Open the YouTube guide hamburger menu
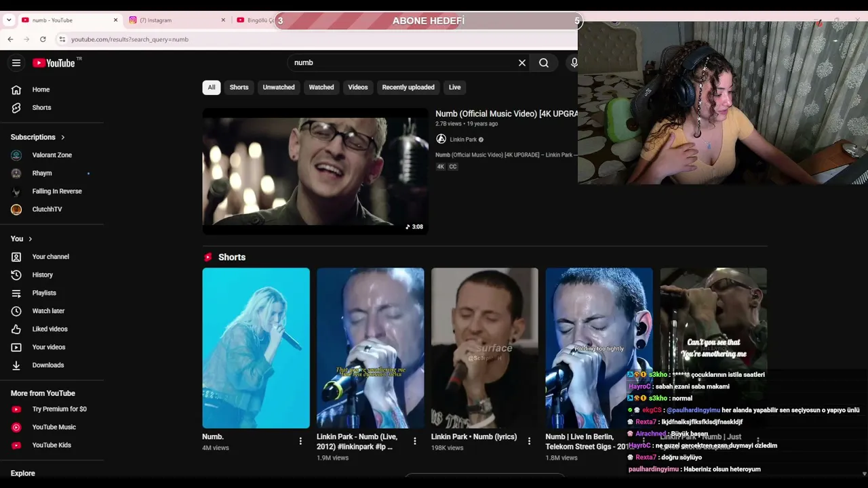This screenshot has height=488, width=868. 16,63
